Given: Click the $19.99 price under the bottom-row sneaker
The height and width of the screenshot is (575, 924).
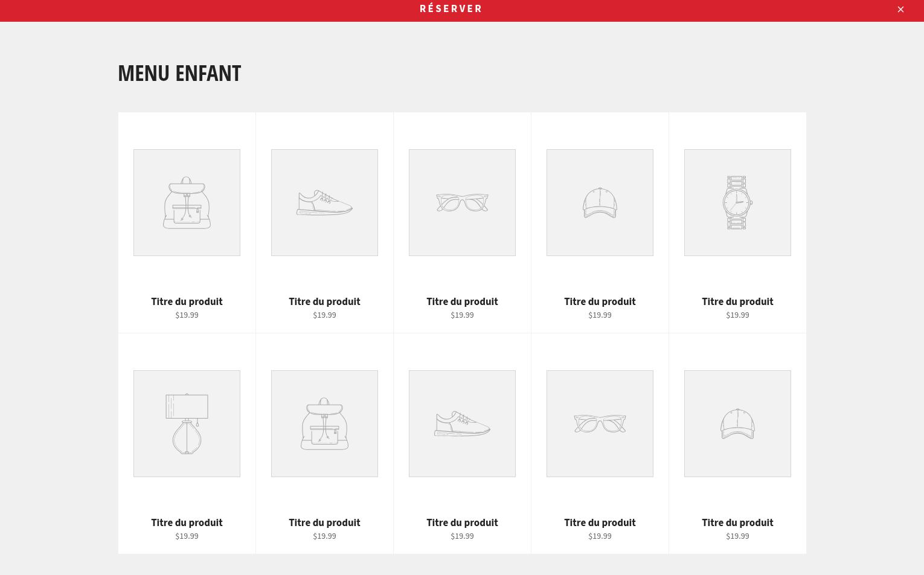Looking at the screenshot, I should click(x=462, y=536).
